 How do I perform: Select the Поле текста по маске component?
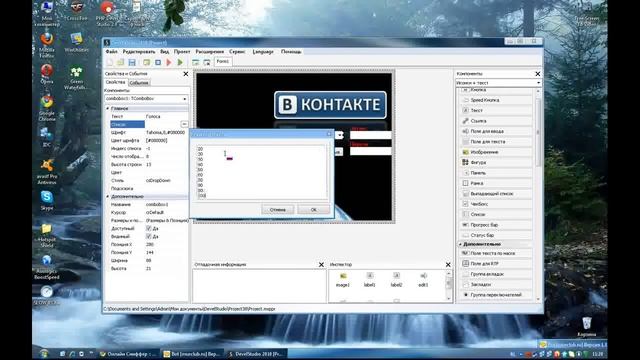point(497,253)
